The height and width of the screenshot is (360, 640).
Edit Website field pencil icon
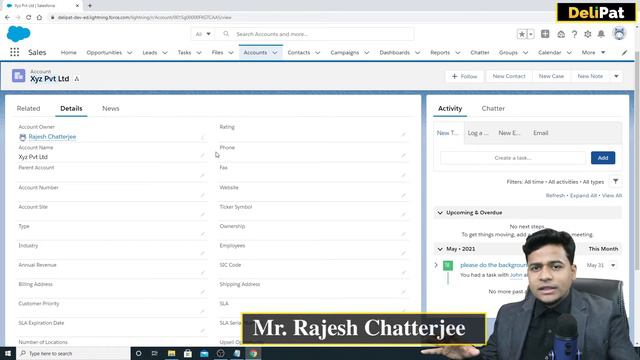coord(403,195)
